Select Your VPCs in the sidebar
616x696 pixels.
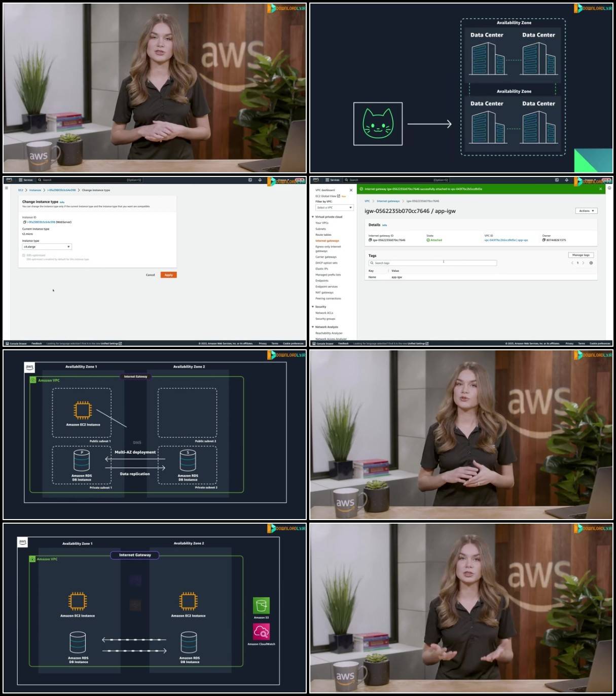pos(322,223)
